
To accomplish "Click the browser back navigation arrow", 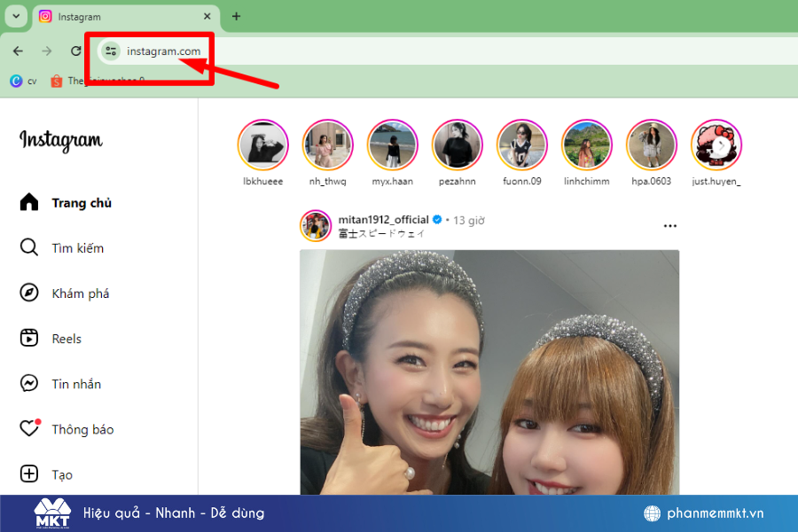I will pos(17,51).
